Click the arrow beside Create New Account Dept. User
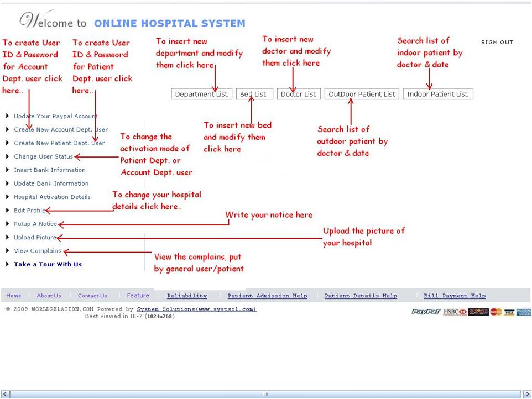 point(7,129)
